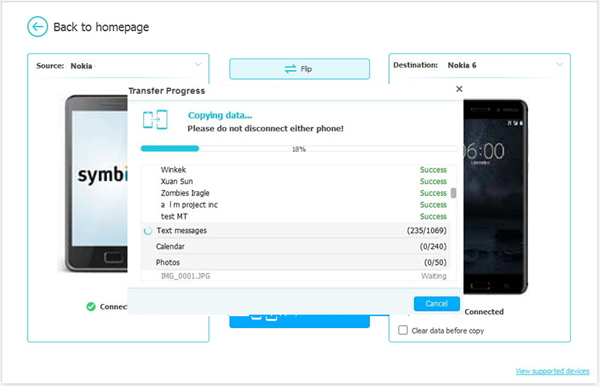Select the test MT contact row

point(295,217)
